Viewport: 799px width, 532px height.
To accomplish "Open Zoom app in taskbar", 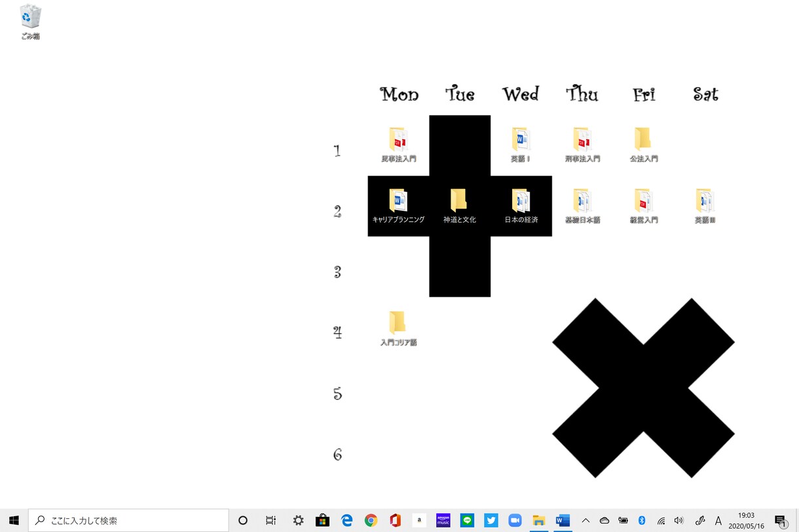I will [x=515, y=520].
